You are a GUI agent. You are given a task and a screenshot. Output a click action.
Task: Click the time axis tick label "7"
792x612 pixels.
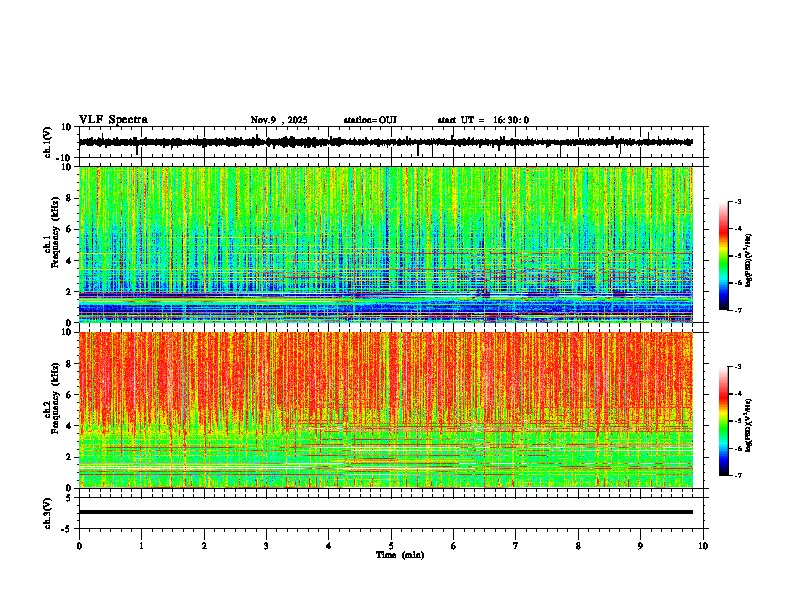click(516, 546)
